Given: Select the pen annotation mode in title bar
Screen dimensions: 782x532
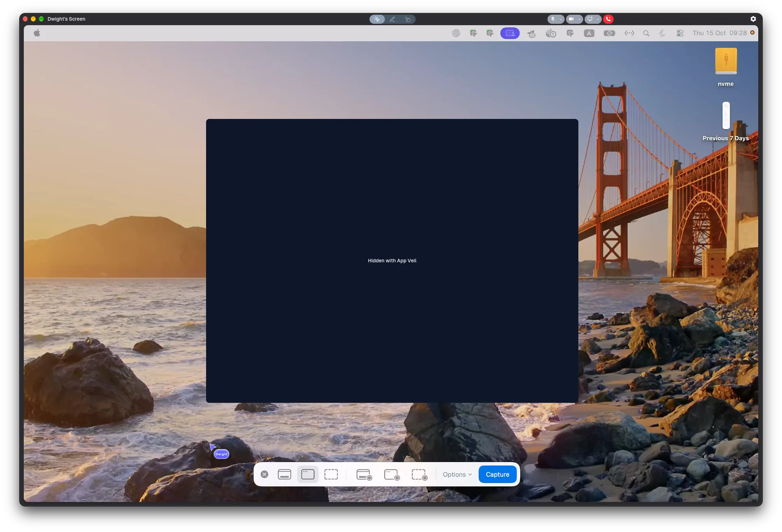Looking at the screenshot, I should click(x=392, y=19).
